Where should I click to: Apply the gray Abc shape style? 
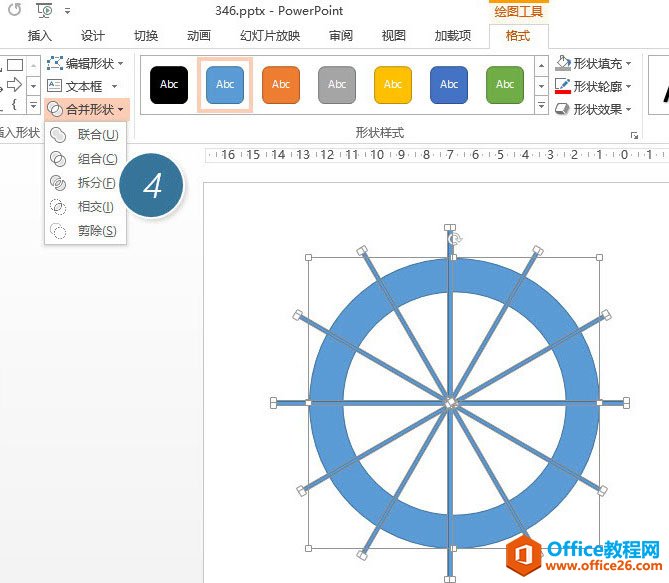tap(337, 85)
